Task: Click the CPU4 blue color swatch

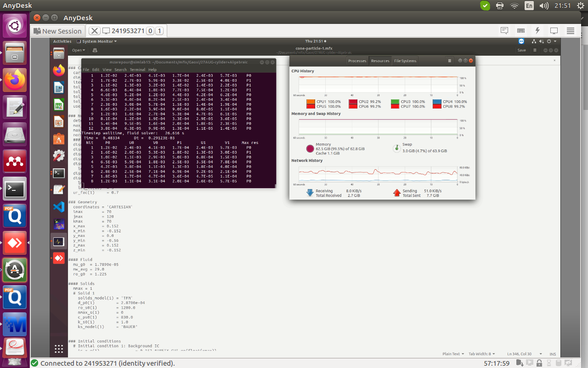Action: [x=436, y=102]
